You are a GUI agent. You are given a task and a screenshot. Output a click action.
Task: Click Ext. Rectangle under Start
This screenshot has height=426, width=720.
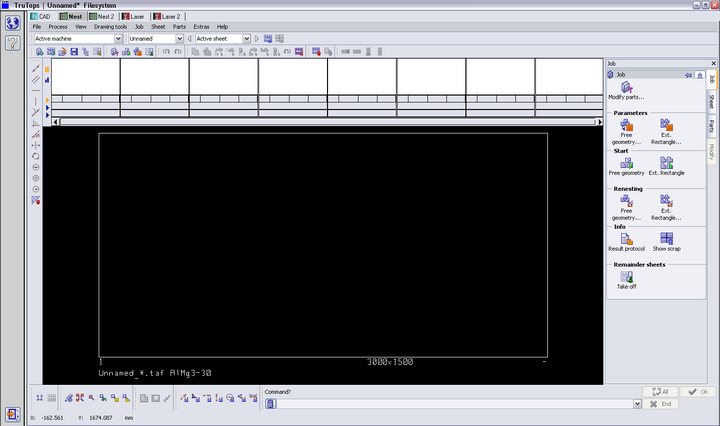pyautogui.click(x=666, y=166)
